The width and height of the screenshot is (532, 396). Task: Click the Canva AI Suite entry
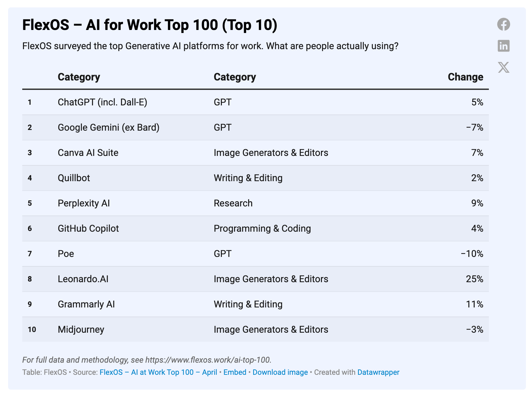[88, 153]
